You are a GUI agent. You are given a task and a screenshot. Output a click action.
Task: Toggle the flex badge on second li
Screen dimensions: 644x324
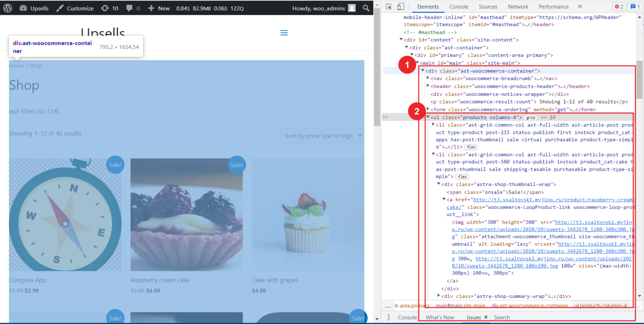[x=462, y=177]
